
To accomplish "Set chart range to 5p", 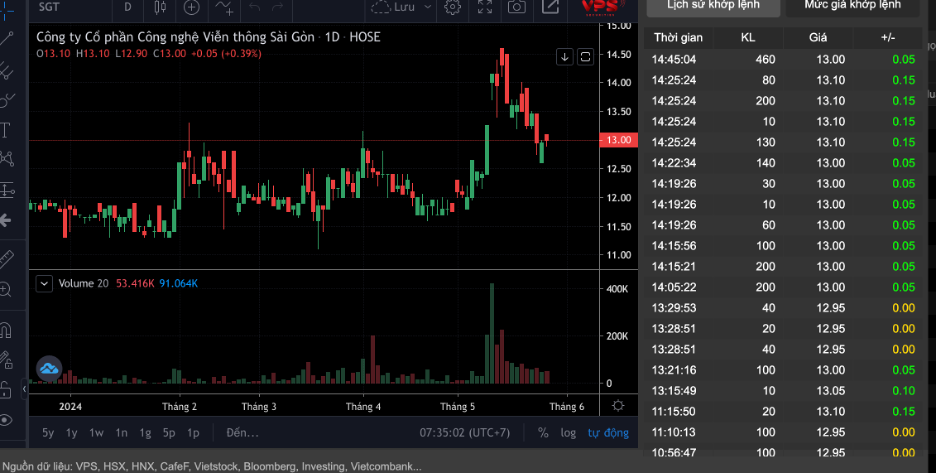I will pyautogui.click(x=169, y=433).
